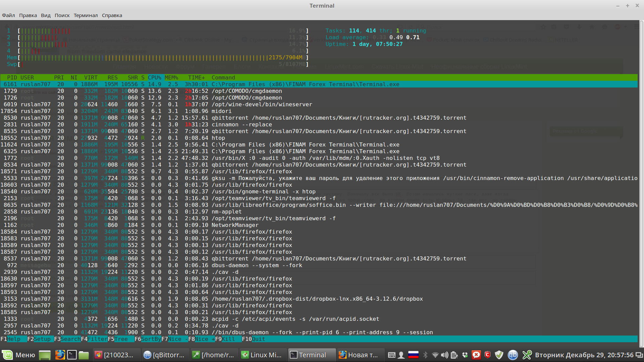Open the Вид menu
The width and height of the screenshot is (644, 362).
[46, 15]
